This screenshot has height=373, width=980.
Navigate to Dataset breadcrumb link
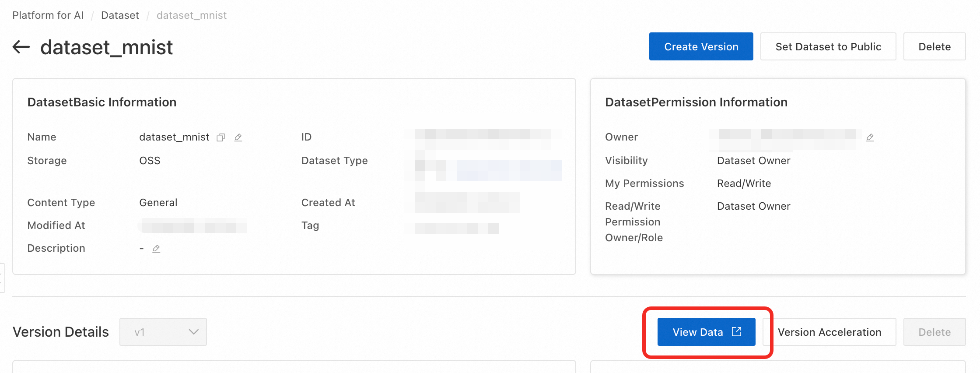click(x=120, y=15)
